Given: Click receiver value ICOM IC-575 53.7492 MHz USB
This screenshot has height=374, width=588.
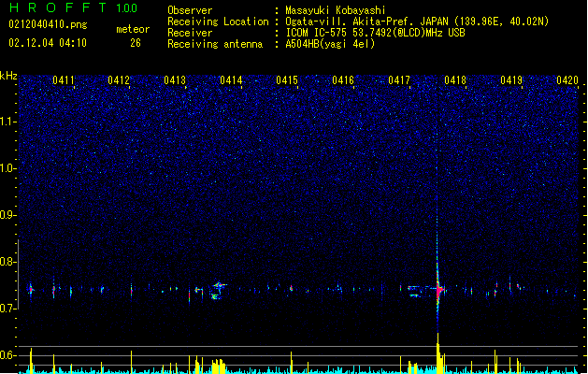Looking at the screenshot, I should (375, 33).
